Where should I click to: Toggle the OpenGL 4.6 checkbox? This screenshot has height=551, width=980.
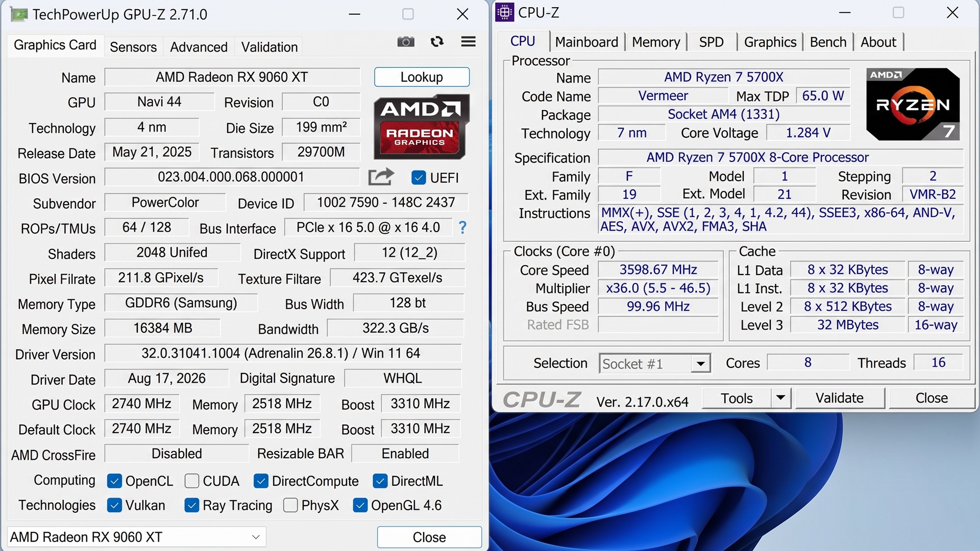(360, 505)
